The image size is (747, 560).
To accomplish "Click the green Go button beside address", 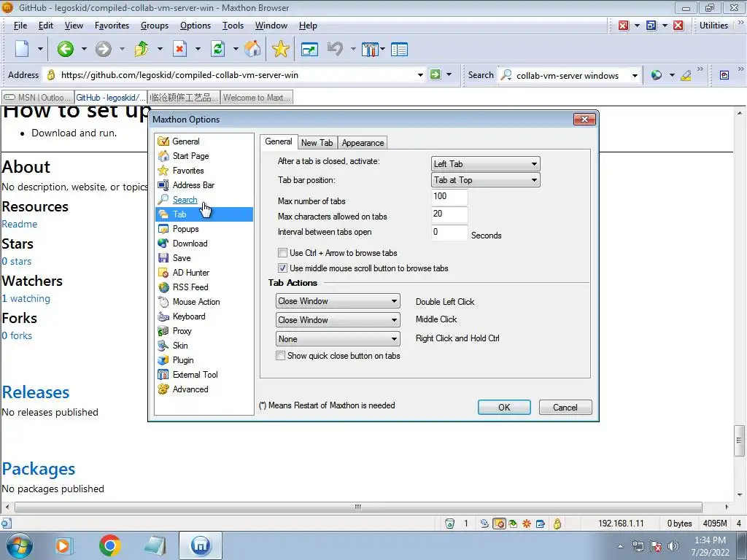I will tap(436, 74).
